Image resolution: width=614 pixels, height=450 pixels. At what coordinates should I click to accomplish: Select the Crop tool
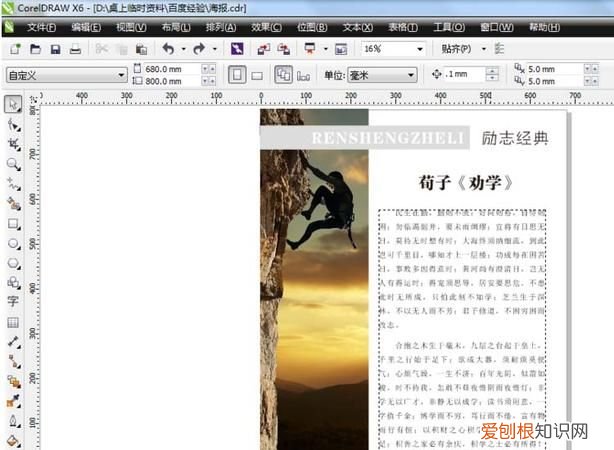click(x=14, y=145)
